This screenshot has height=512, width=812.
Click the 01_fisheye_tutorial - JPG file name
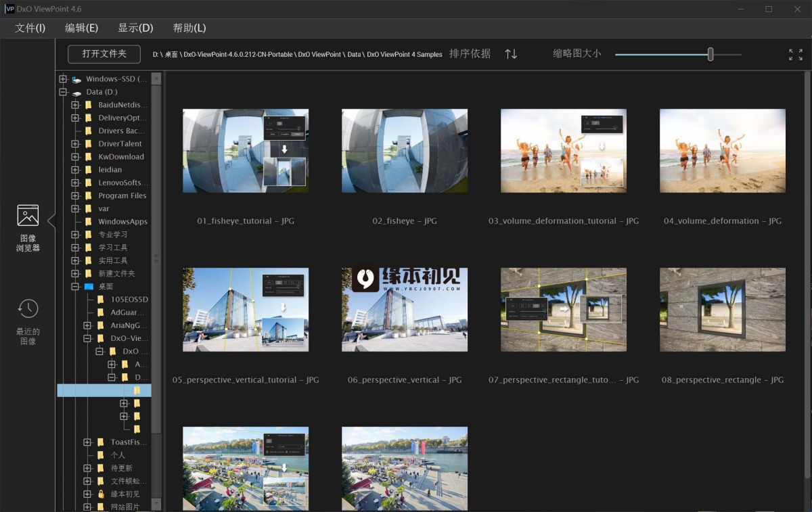tap(246, 221)
